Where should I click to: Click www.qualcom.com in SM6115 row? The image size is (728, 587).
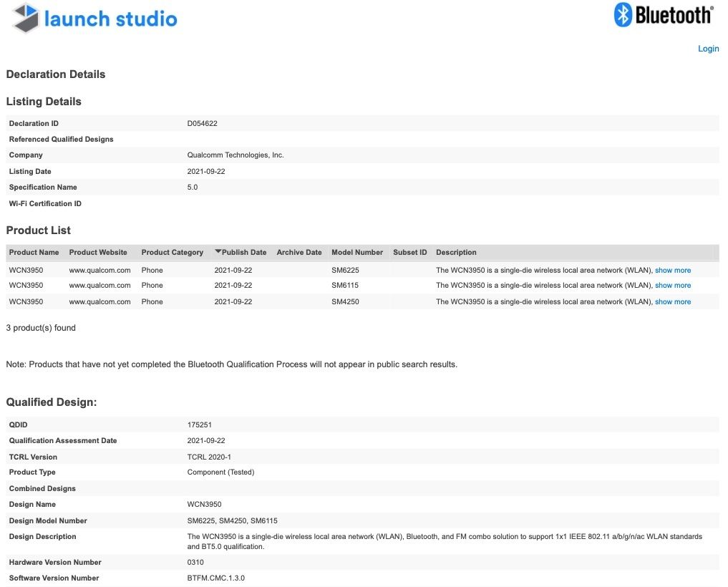point(100,285)
